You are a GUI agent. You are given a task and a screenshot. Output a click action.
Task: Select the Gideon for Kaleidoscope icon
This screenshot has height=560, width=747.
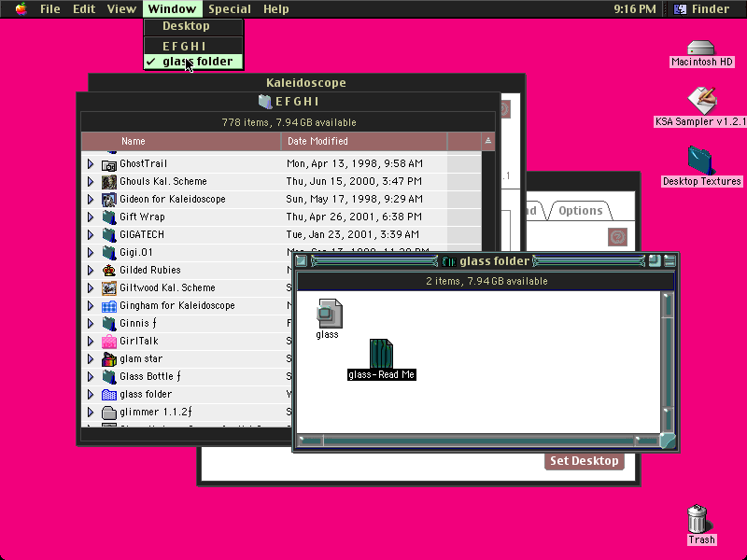point(109,200)
